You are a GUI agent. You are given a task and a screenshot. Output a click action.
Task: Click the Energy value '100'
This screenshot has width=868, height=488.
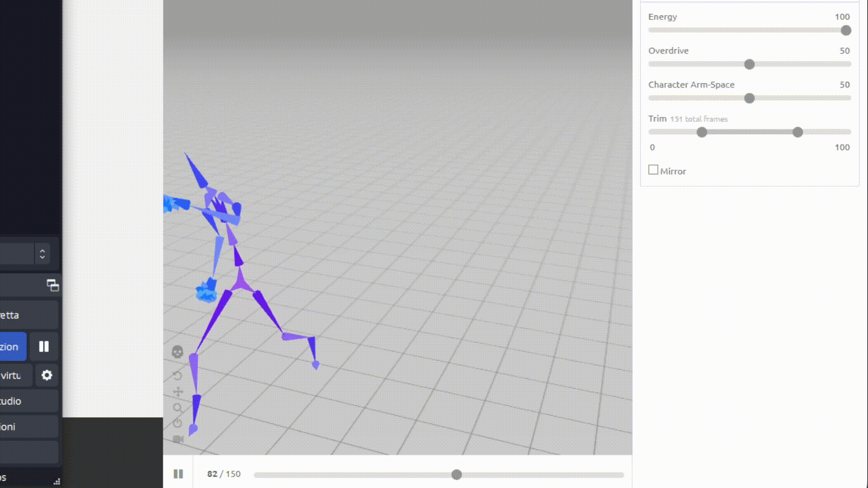point(842,17)
